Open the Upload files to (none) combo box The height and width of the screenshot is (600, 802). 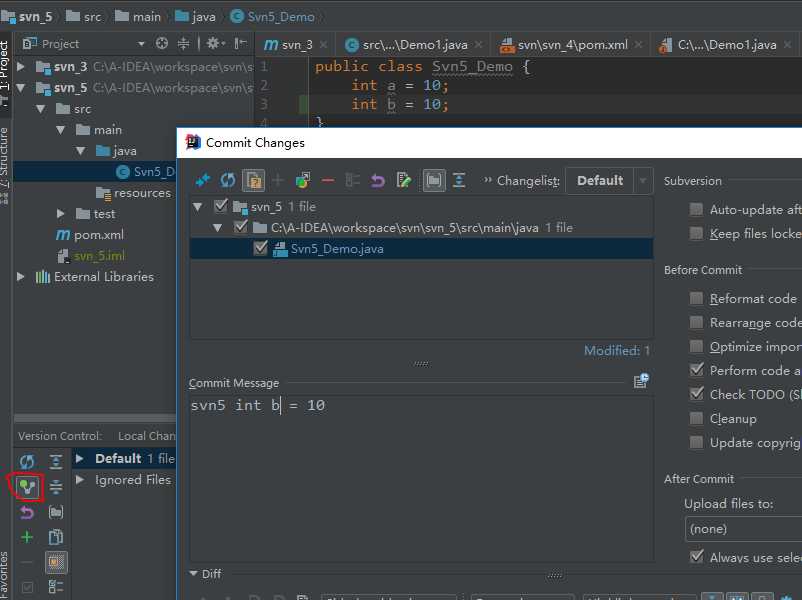743,529
